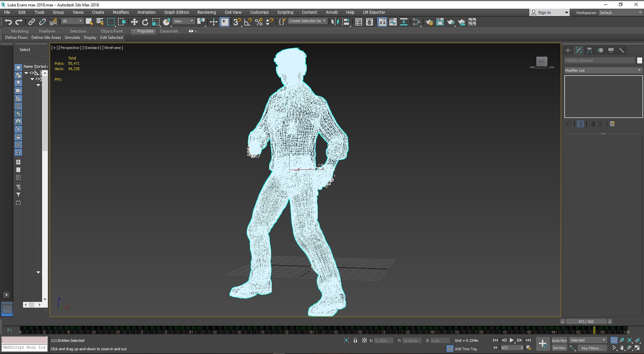The width and height of the screenshot is (644, 354).
Task: Toggle Window/Crossing selection mode
Action: pyautogui.click(x=122, y=22)
